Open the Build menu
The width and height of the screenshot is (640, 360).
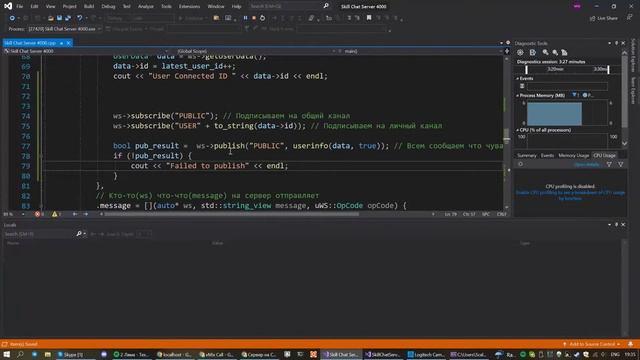89,7
